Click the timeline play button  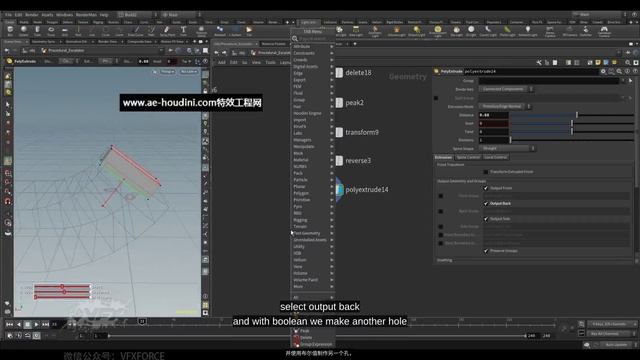[37, 324]
